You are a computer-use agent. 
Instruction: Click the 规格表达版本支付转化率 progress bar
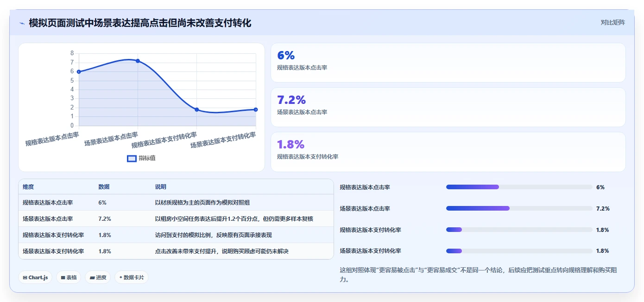519,230
